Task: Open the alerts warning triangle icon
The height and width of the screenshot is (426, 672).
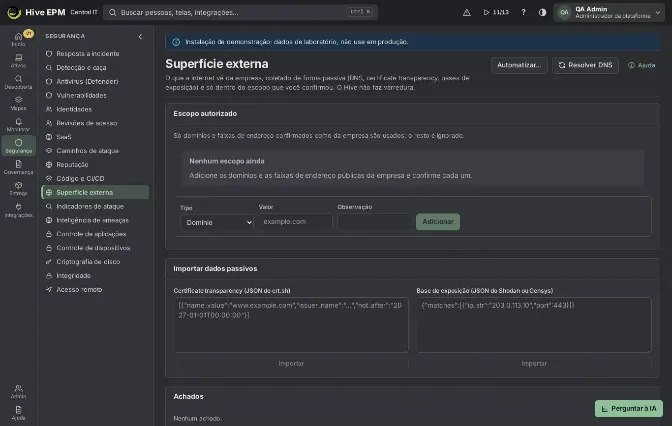Action: [x=467, y=12]
